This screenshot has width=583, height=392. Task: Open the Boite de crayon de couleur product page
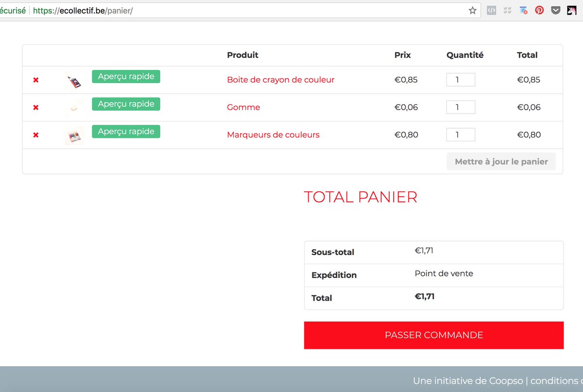pyautogui.click(x=281, y=80)
